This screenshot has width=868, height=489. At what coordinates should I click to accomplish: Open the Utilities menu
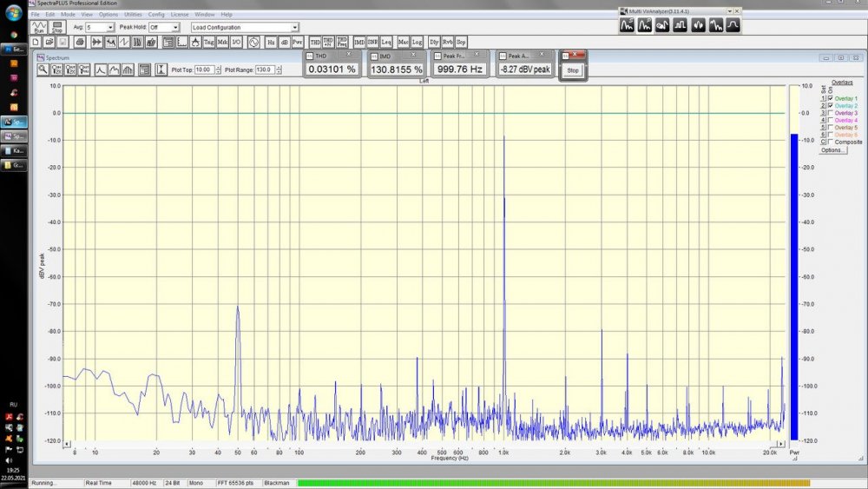coord(133,15)
